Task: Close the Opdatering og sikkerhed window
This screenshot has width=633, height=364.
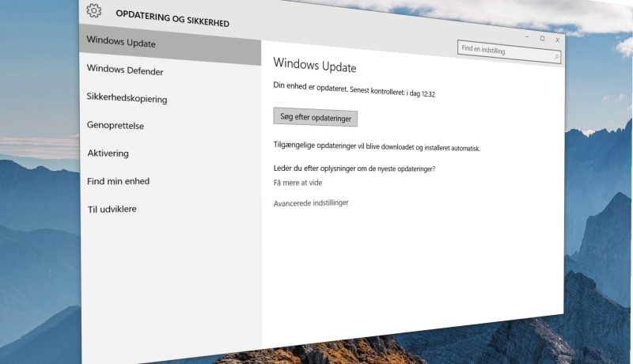Action: point(558,40)
